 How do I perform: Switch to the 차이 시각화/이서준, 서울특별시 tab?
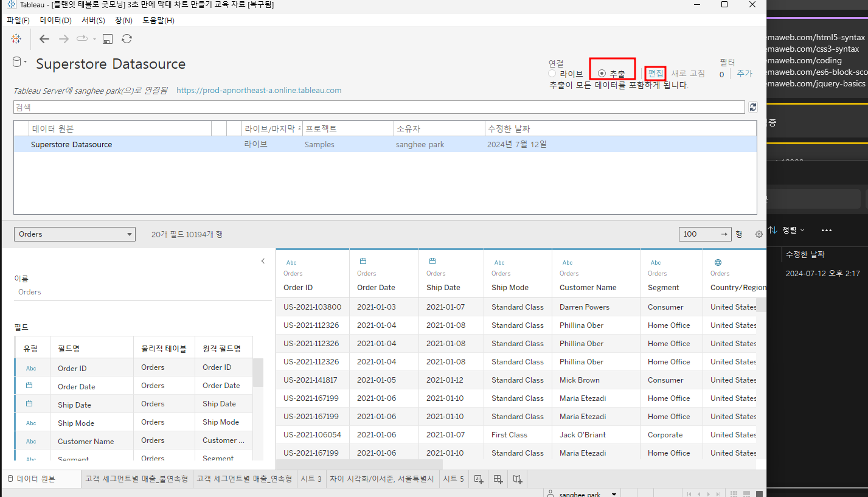pos(382,479)
